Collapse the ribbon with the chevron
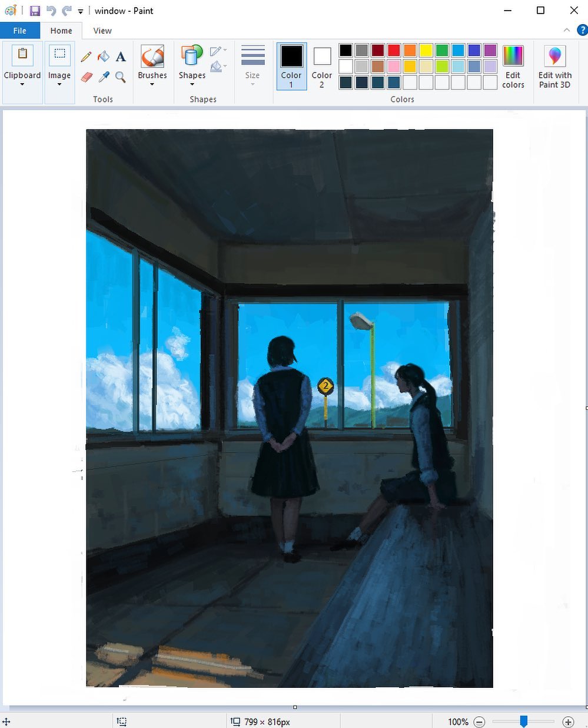The width and height of the screenshot is (588, 728). pyautogui.click(x=567, y=30)
